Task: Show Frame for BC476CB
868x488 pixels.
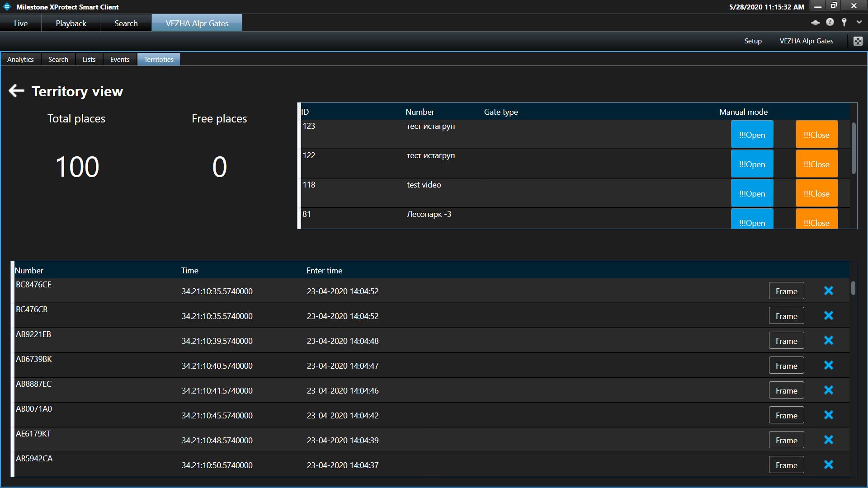Action: coord(786,316)
